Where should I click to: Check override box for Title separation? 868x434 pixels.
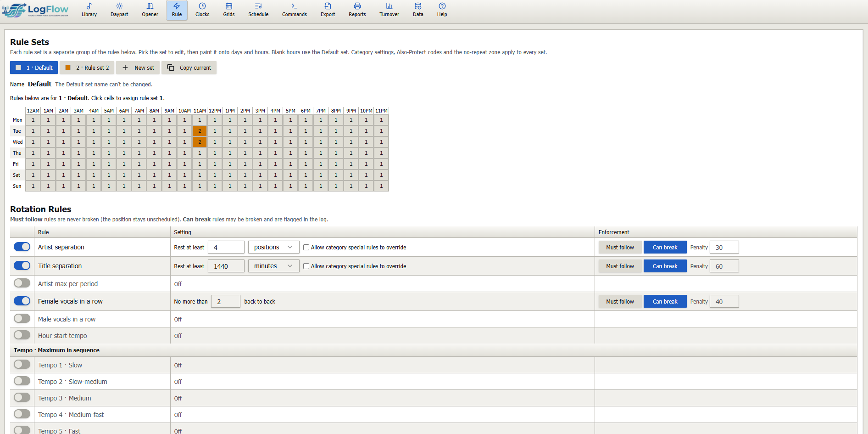[x=306, y=266]
